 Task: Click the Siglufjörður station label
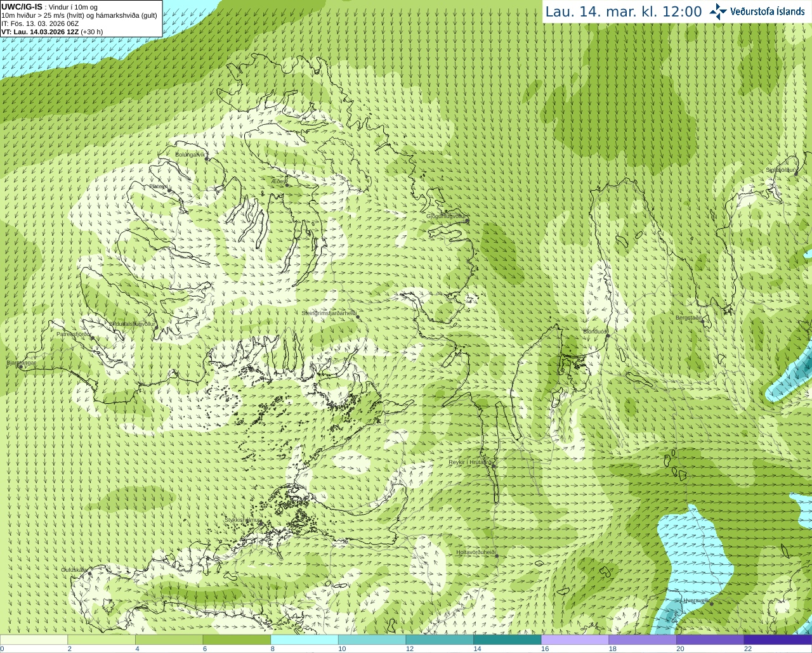coord(780,170)
